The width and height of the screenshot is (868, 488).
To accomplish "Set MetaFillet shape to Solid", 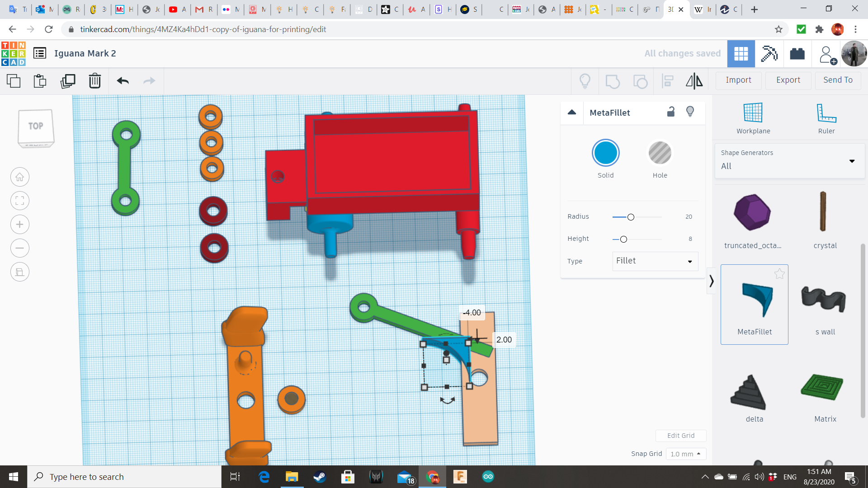I will click(x=605, y=153).
